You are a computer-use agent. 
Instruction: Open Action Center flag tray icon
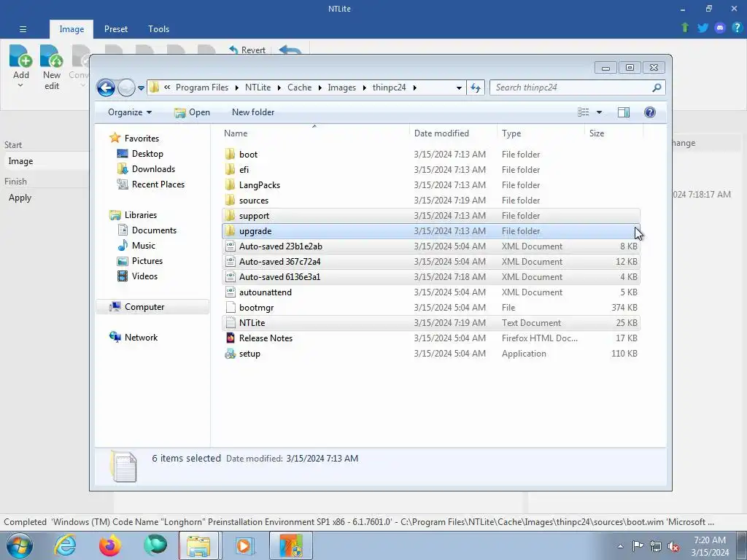click(638, 547)
